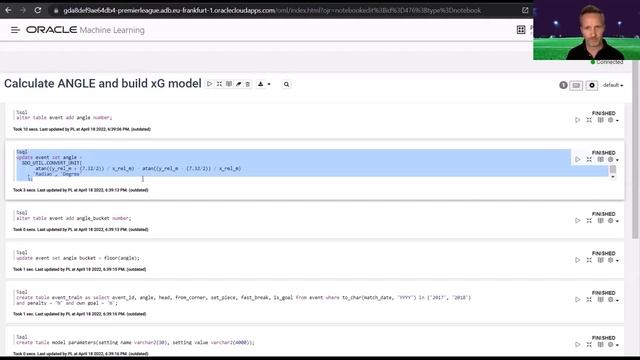Click into alter table add angle_bucket code

(x=74, y=218)
